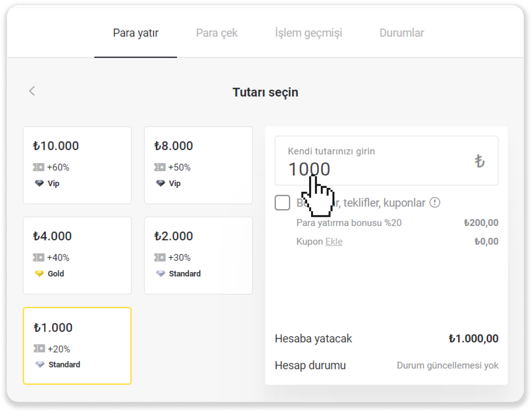
Task: Click the Tutarı seçin heading
Action: [x=265, y=92]
